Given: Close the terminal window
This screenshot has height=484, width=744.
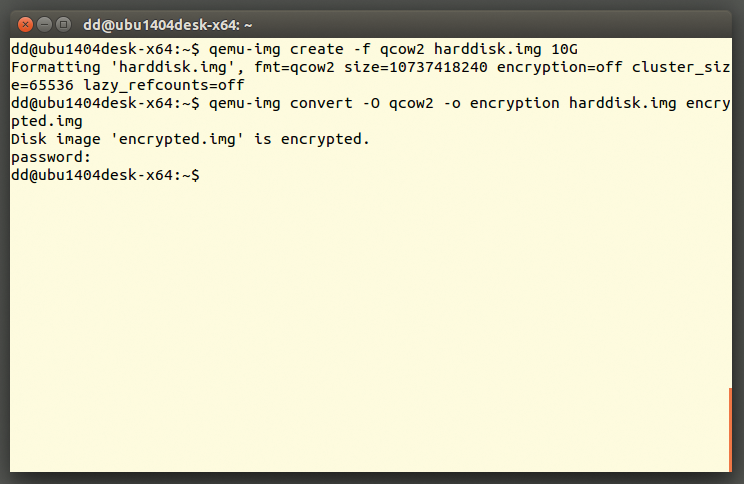Looking at the screenshot, I should [x=25, y=24].
